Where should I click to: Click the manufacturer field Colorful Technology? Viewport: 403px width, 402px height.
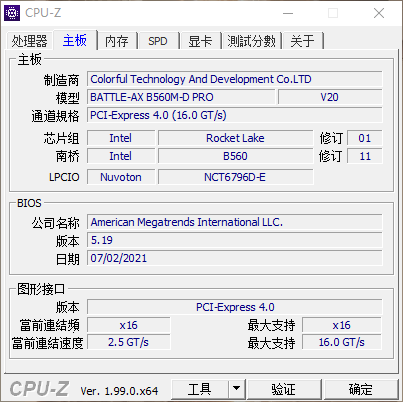(235, 79)
